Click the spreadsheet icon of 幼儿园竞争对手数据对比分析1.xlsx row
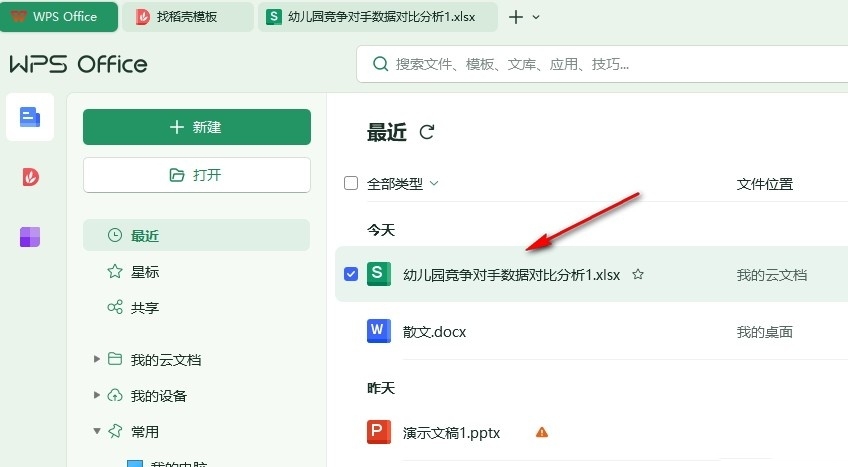The height and width of the screenshot is (467, 848). coord(379,274)
